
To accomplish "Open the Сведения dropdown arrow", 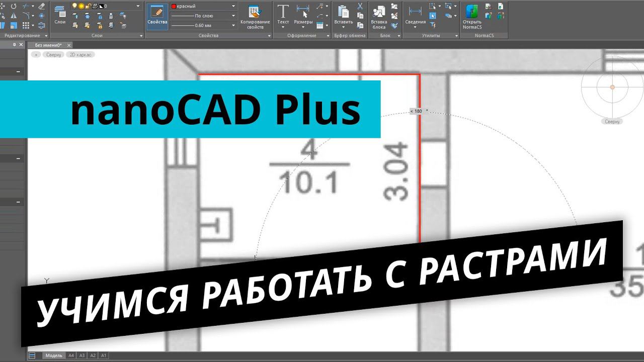I will [415, 27].
